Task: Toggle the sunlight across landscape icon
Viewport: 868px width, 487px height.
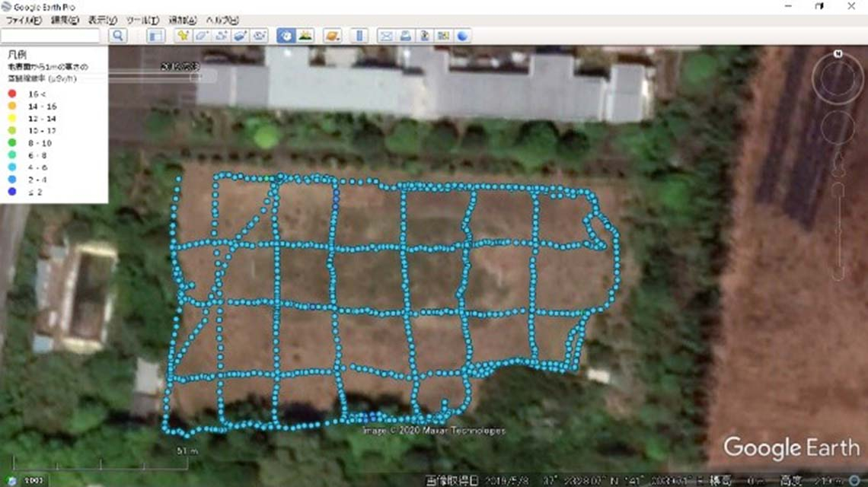Action: pos(305,35)
